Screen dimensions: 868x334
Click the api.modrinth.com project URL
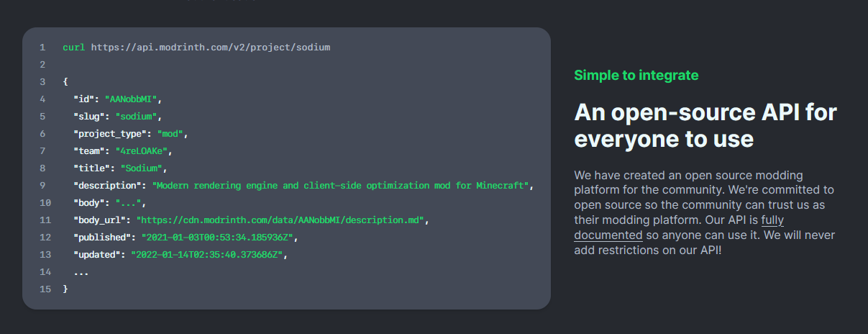coord(211,48)
